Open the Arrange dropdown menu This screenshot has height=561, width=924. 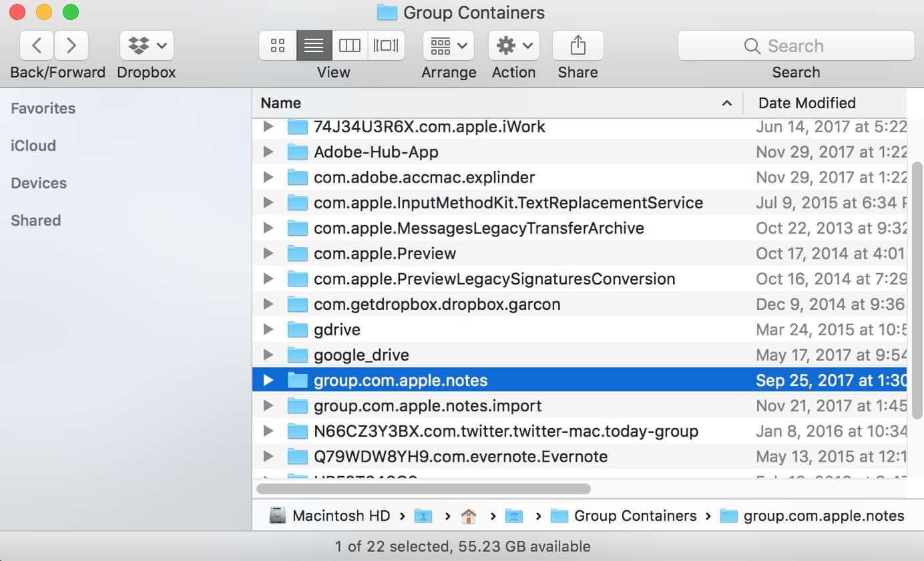(448, 45)
